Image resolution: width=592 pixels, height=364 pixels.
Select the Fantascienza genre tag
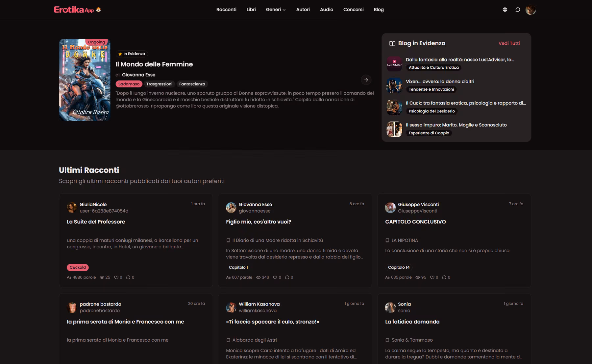(192, 84)
